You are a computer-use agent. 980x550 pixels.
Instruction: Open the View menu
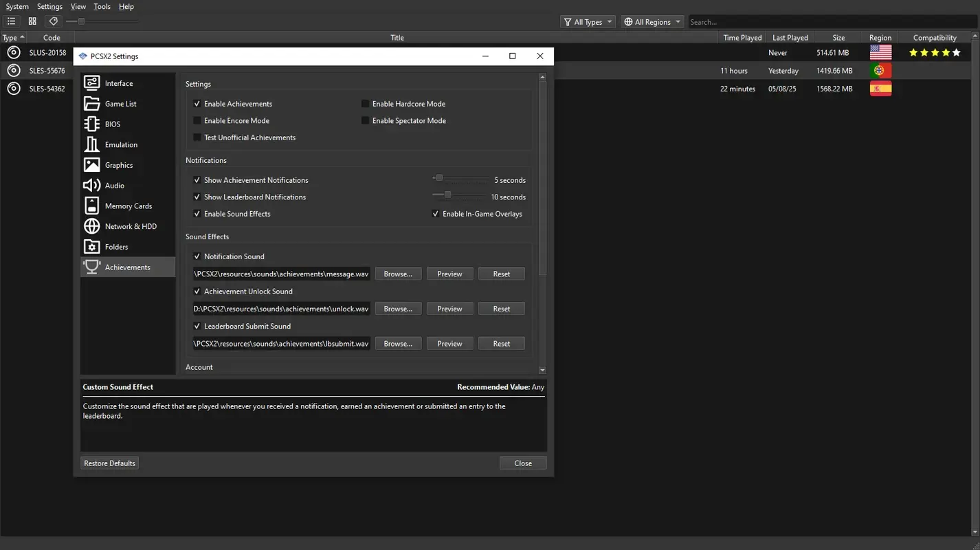coord(78,6)
